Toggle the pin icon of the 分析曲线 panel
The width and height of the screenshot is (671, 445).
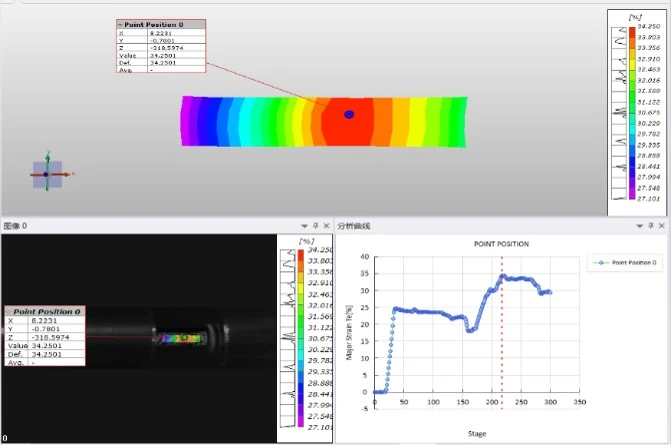coord(651,225)
